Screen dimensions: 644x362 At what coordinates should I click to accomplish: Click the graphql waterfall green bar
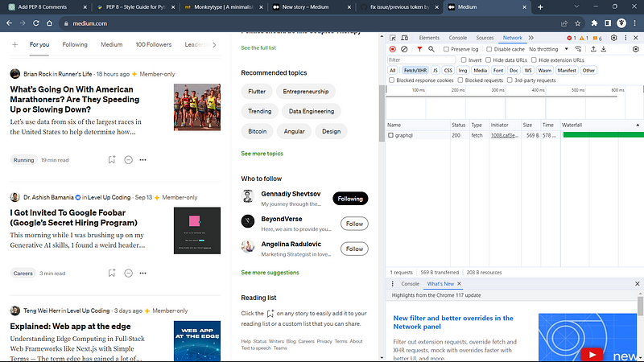tap(603, 134)
